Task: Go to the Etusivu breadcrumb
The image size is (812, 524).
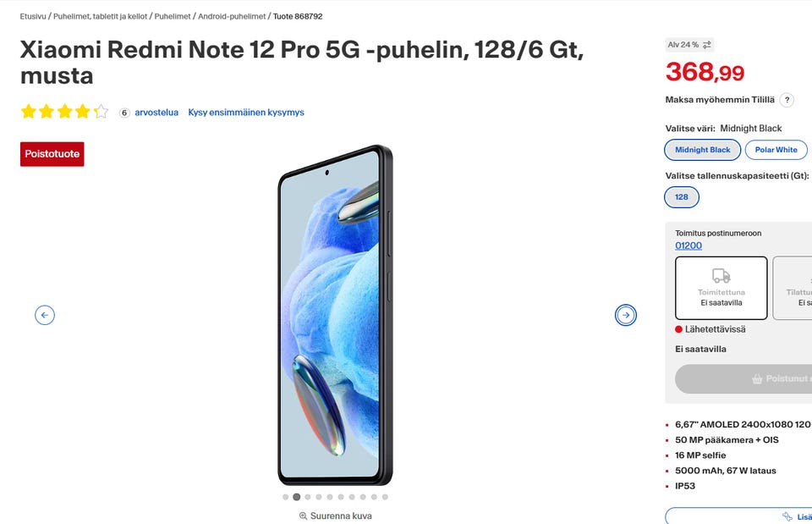Action: click(x=33, y=16)
